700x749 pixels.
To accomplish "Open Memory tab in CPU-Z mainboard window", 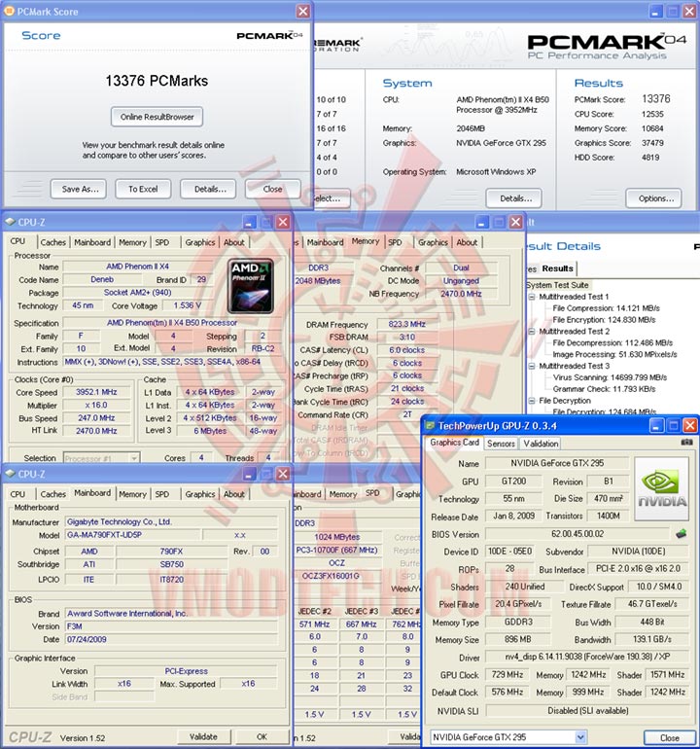I will 132,494.
